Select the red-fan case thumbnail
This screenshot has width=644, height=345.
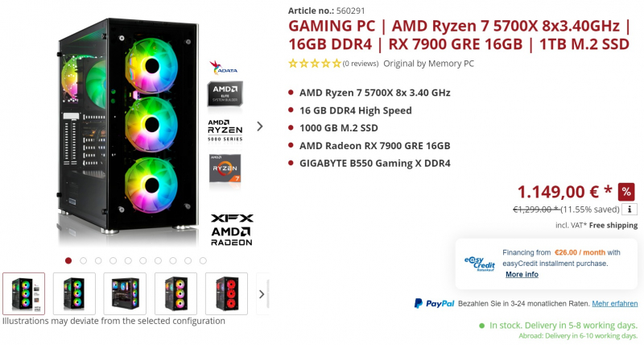226,293
